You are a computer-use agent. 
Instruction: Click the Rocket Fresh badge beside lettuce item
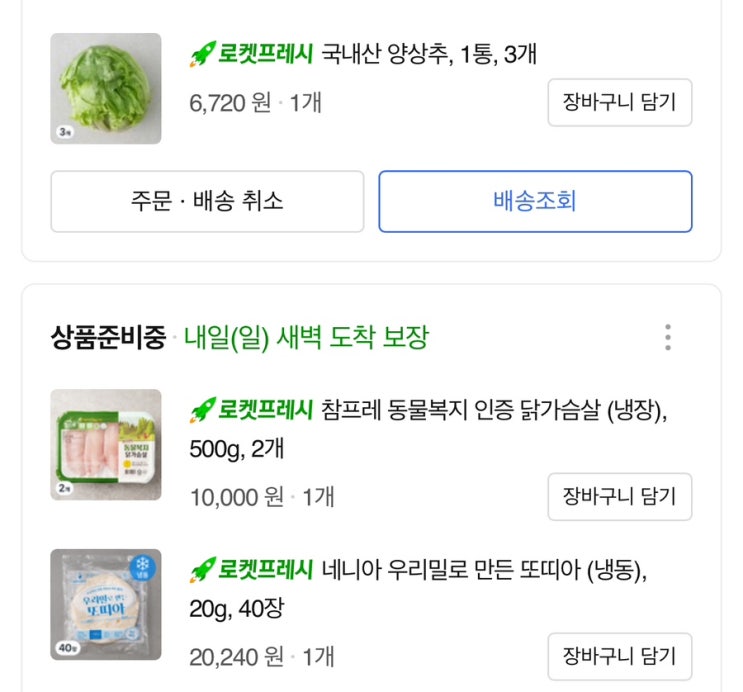[252, 54]
